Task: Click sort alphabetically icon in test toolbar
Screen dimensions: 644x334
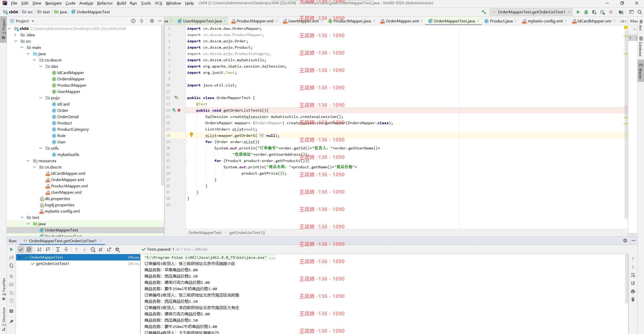Action: 39,249
